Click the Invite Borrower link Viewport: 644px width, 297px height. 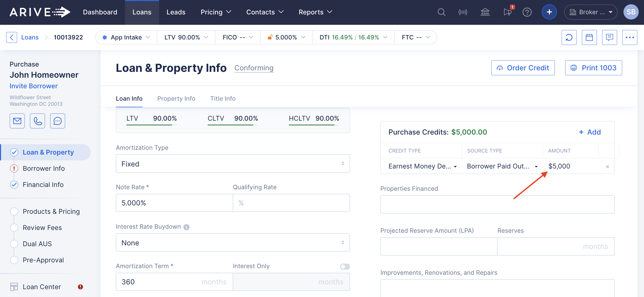tap(34, 86)
